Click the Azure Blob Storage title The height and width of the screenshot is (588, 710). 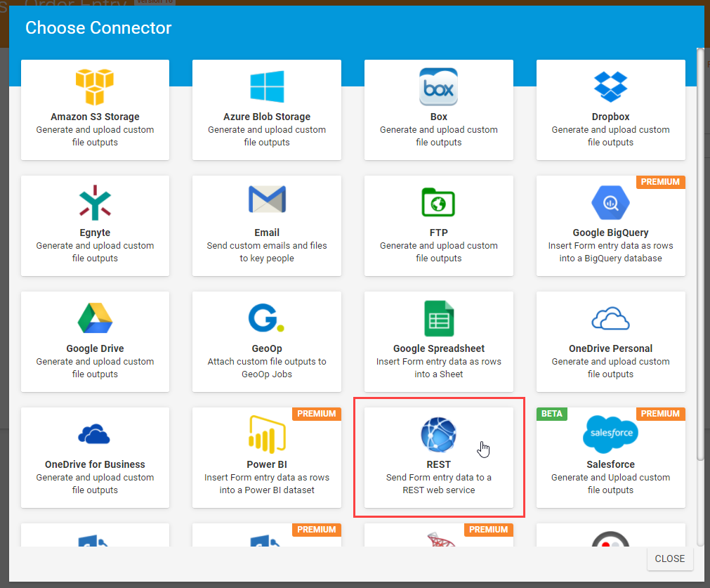pos(267,117)
